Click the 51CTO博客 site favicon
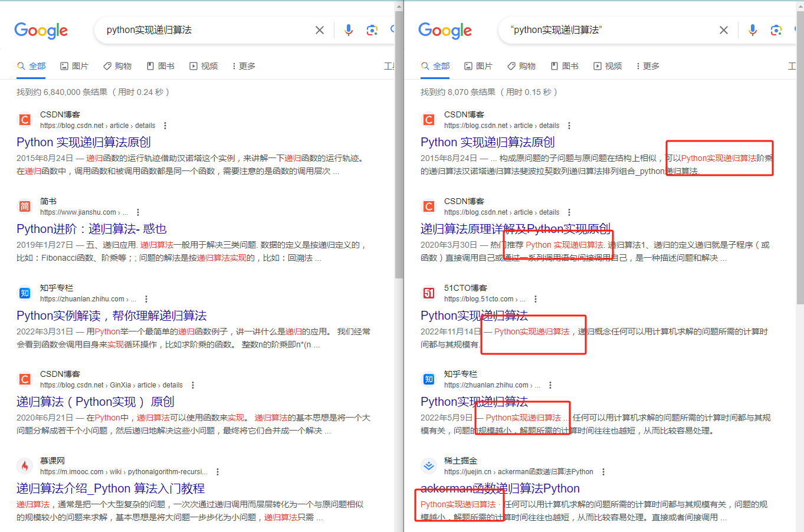Viewport: 804px width, 532px height. tap(429, 293)
